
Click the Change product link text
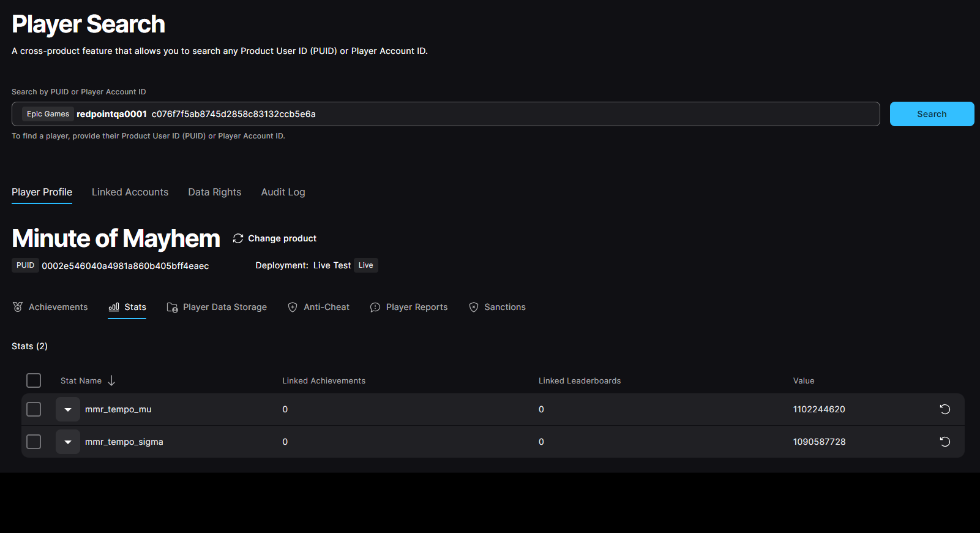point(282,238)
